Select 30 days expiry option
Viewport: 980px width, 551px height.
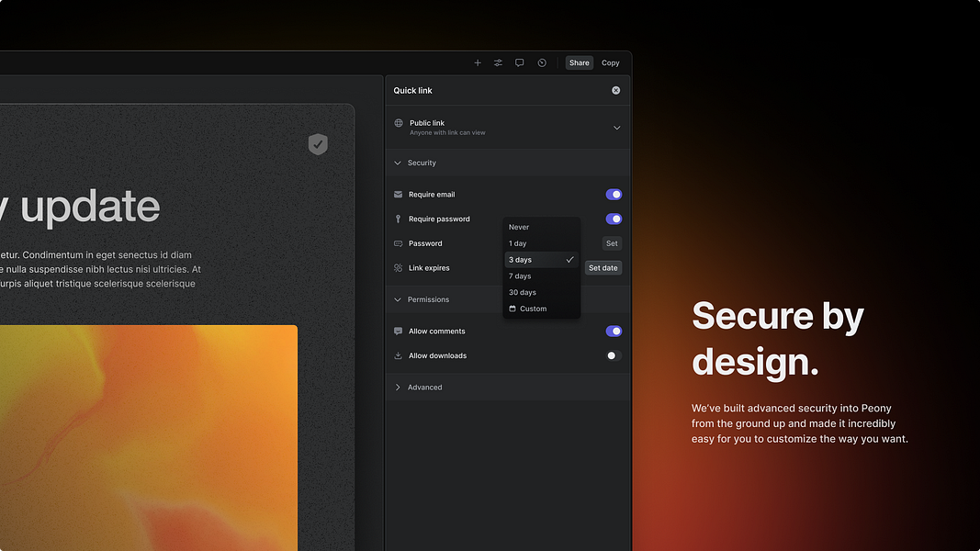click(x=541, y=292)
